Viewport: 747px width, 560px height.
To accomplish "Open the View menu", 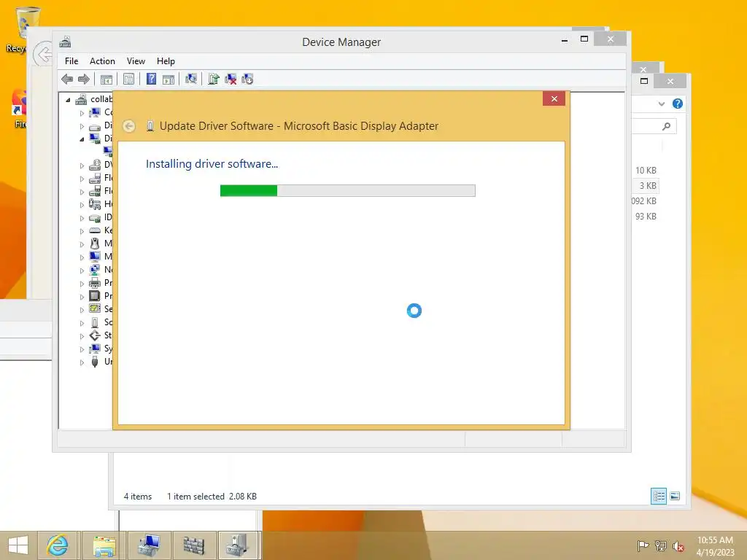I will pyautogui.click(x=136, y=61).
